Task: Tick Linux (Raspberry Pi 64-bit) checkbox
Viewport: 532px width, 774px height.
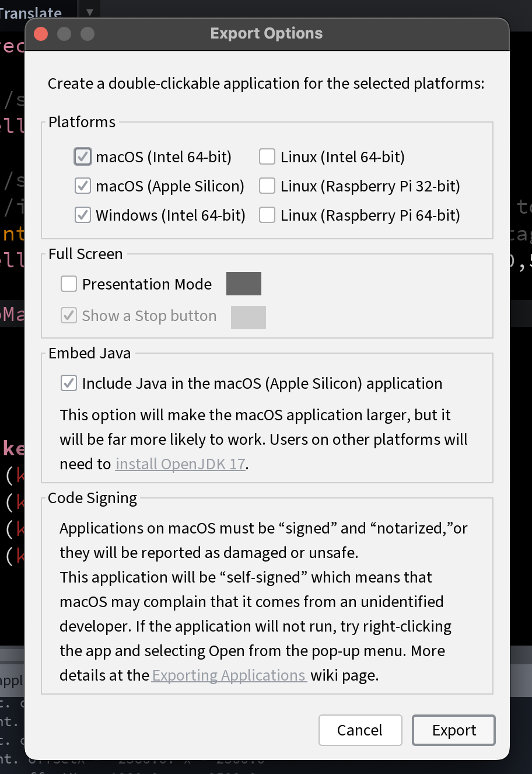Action: (x=267, y=215)
